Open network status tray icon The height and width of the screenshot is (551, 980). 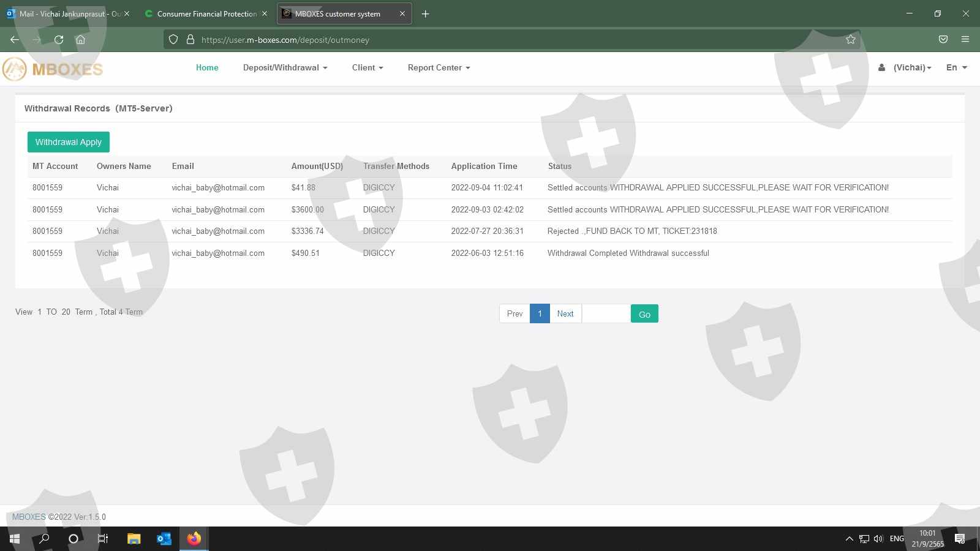coord(864,539)
